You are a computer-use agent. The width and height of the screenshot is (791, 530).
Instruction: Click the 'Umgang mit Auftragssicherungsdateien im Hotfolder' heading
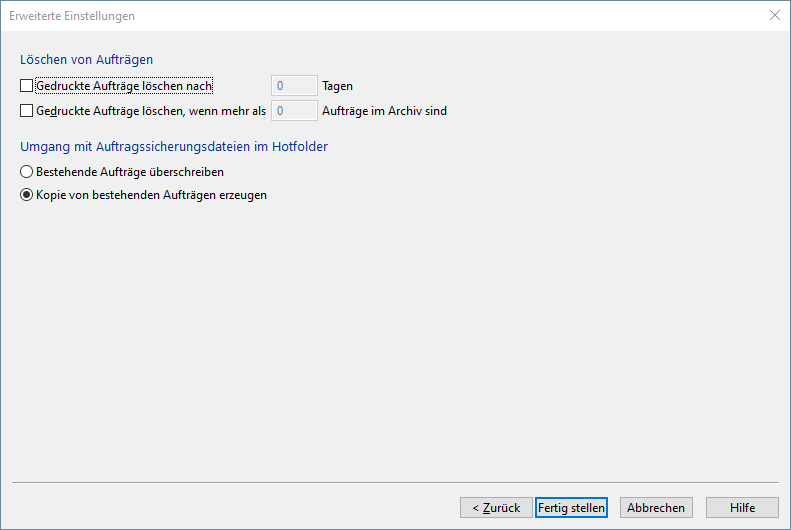(174, 146)
